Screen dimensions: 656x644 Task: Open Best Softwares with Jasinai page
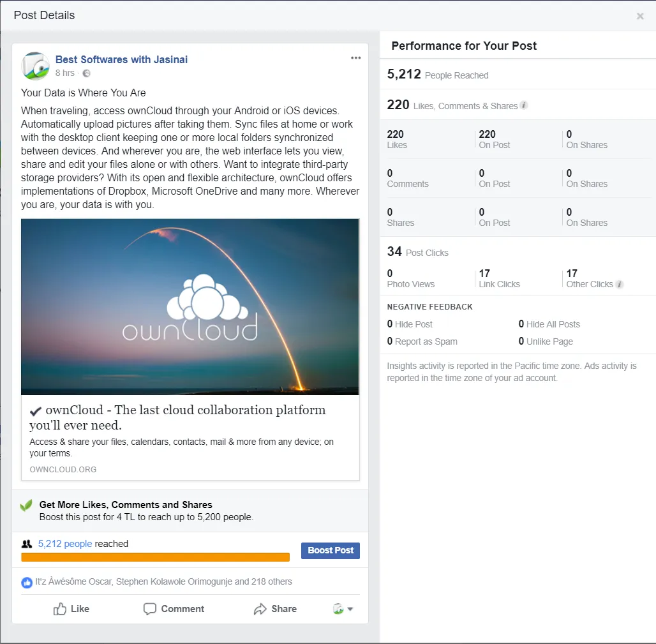tap(121, 59)
